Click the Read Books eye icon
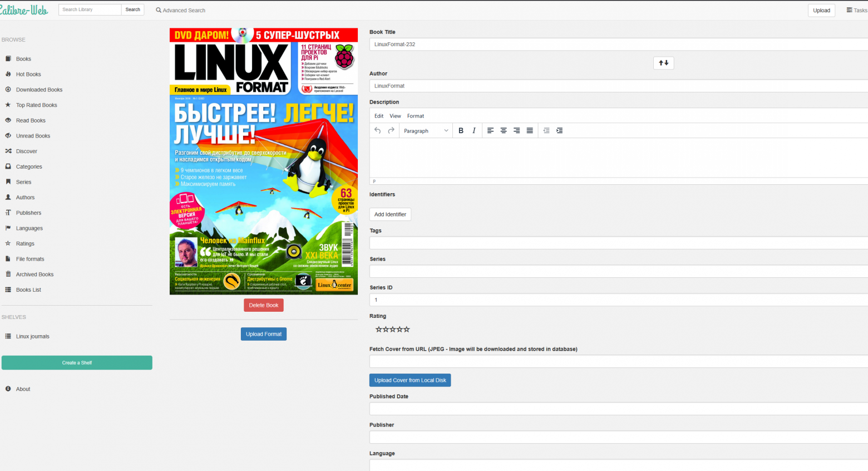 [8, 120]
